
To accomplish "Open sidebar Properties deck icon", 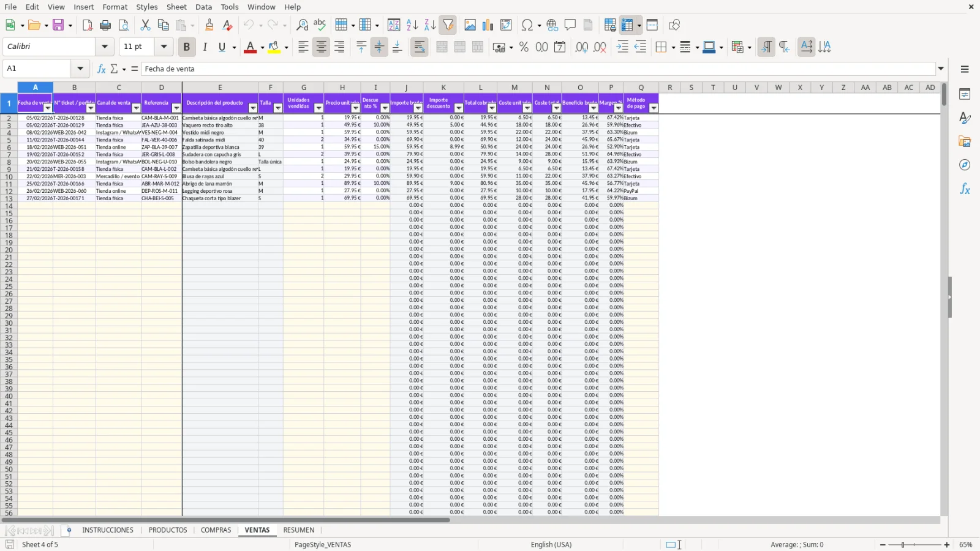I will tap(965, 94).
